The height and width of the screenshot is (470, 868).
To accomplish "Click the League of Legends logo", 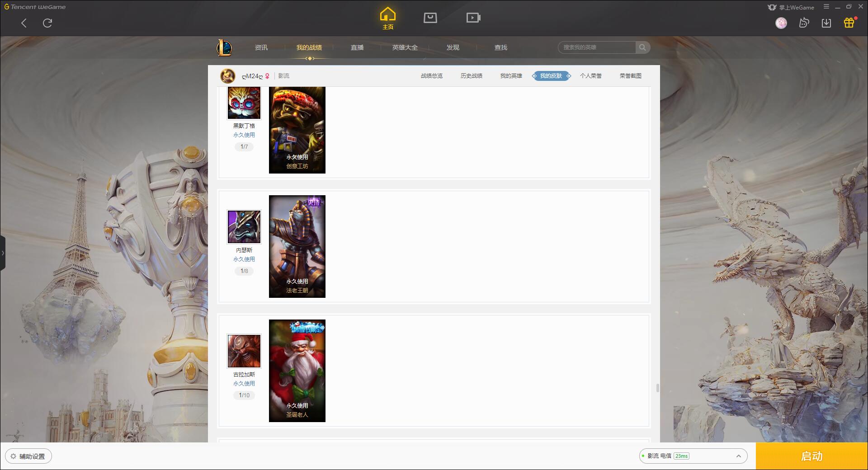I will (x=224, y=47).
